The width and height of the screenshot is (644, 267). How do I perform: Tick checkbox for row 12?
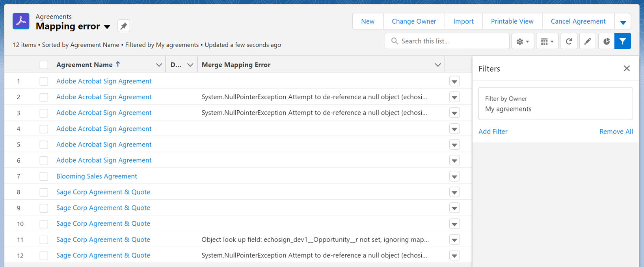click(x=44, y=256)
